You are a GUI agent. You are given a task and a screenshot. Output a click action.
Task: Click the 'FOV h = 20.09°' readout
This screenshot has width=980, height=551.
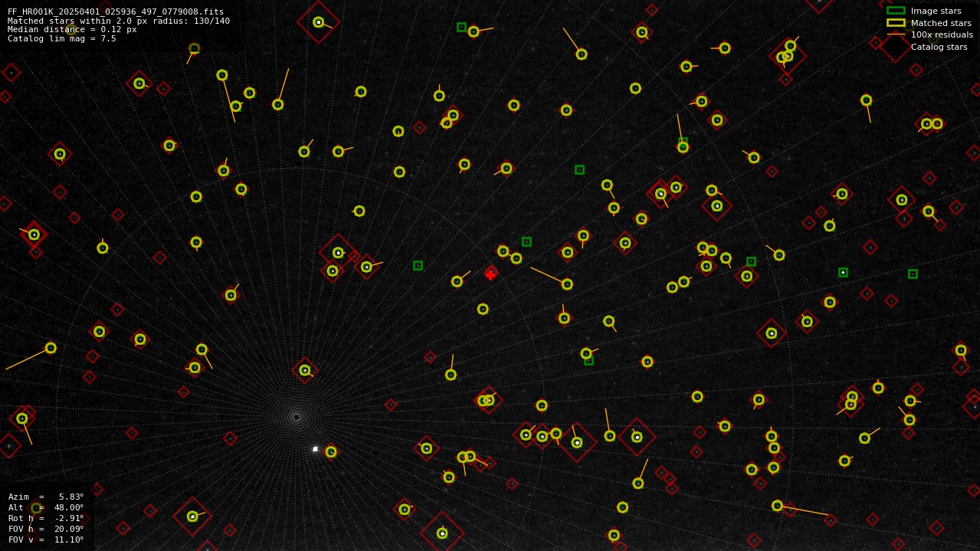(x=46, y=529)
